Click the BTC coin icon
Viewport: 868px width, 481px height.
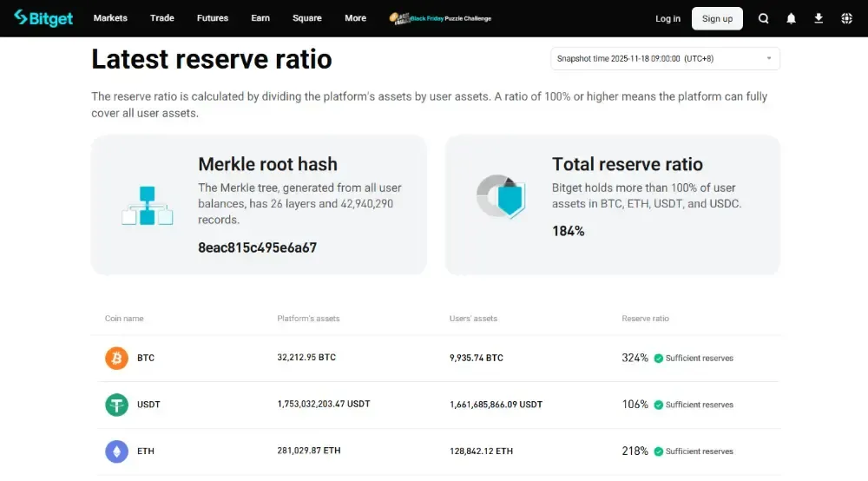point(116,358)
